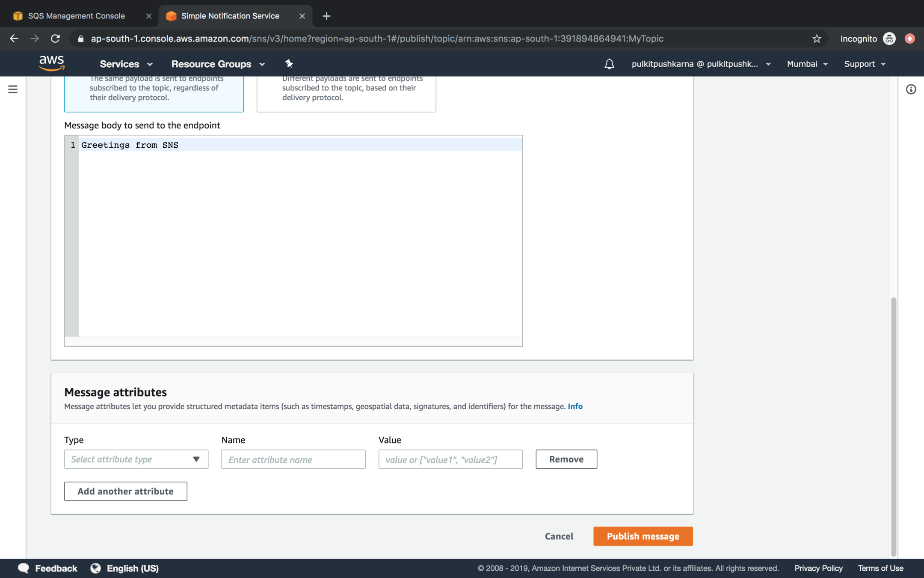Open the Privacy Policy link
The width and height of the screenshot is (924, 578).
click(x=818, y=568)
